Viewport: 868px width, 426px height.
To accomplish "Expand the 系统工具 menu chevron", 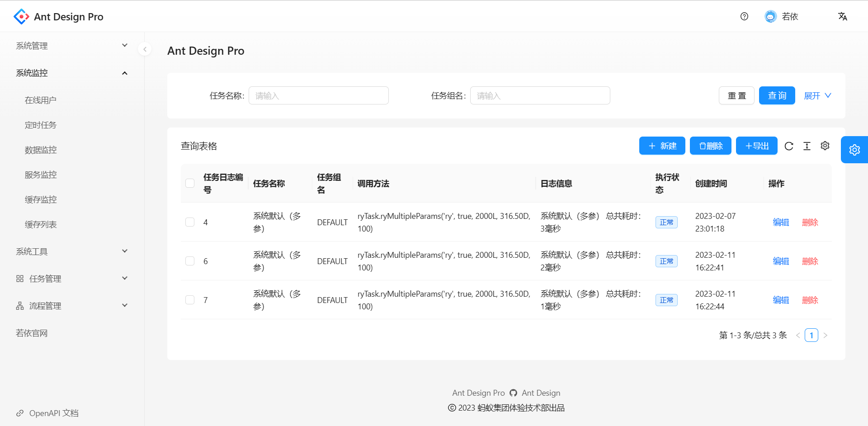I will (125, 251).
